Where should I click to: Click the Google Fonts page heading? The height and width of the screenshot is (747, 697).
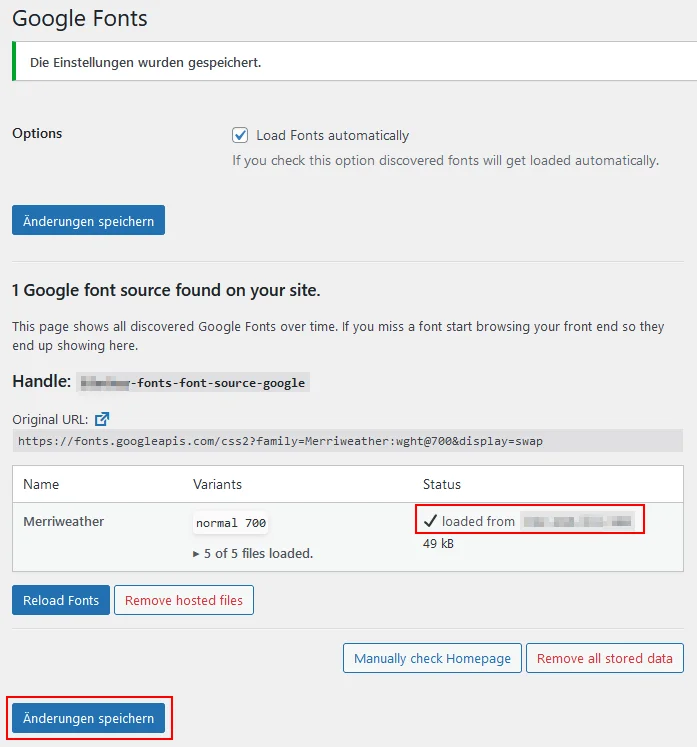[x=80, y=19]
